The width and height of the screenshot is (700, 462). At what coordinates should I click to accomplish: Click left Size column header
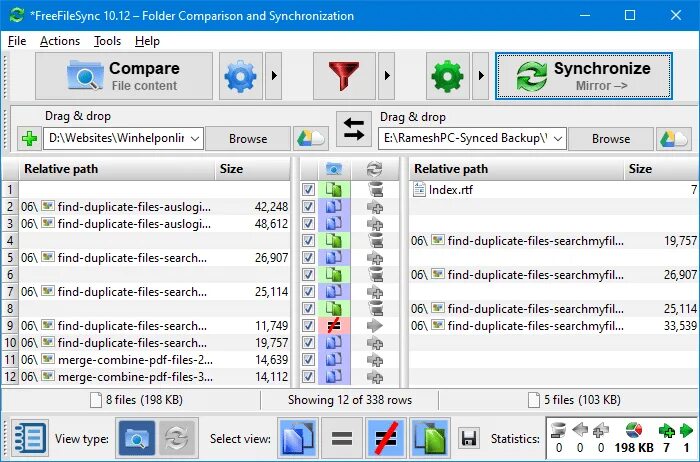pyautogui.click(x=252, y=169)
